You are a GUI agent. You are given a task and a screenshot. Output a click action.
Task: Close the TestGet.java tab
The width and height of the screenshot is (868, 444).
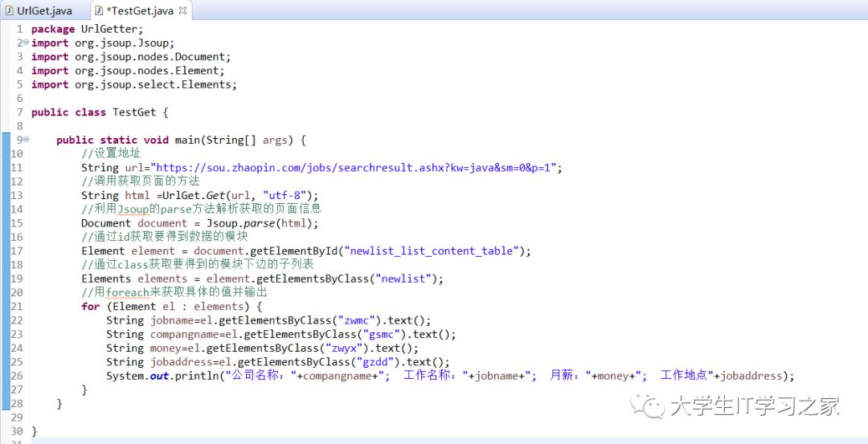click(x=183, y=10)
